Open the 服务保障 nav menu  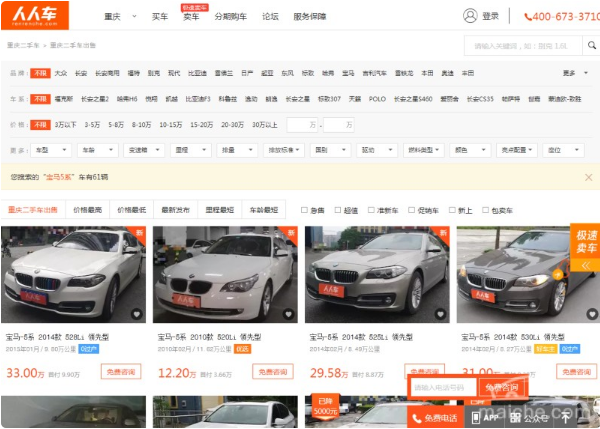pyautogui.click(x=310, y=16)
